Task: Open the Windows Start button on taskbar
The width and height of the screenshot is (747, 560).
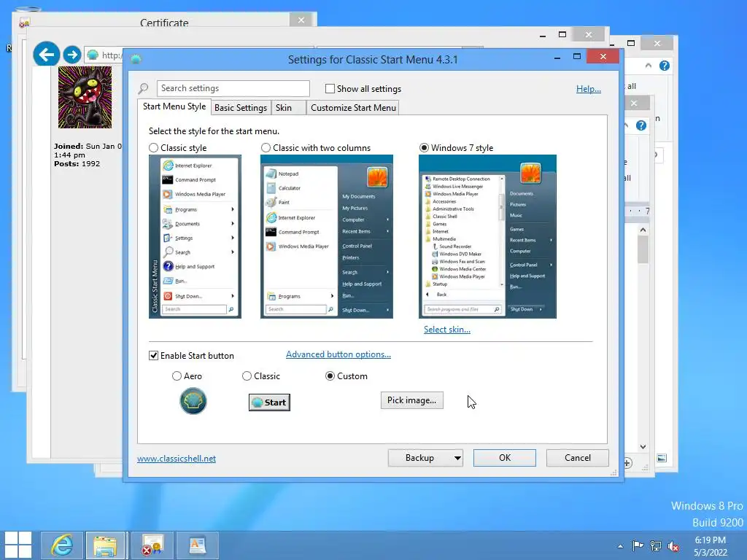Action: click(18, 545)
